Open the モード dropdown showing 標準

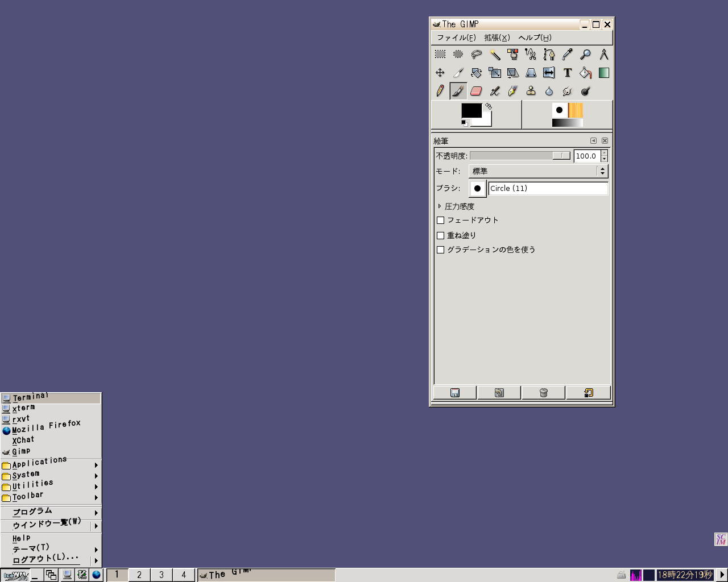click(x=538, y=171)
